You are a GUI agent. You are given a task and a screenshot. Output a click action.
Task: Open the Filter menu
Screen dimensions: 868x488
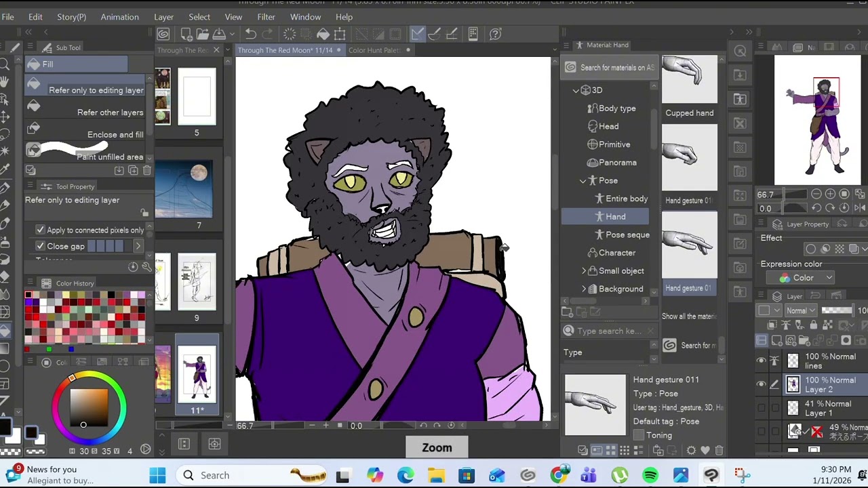pyautogui.click(x=266, y=17)
